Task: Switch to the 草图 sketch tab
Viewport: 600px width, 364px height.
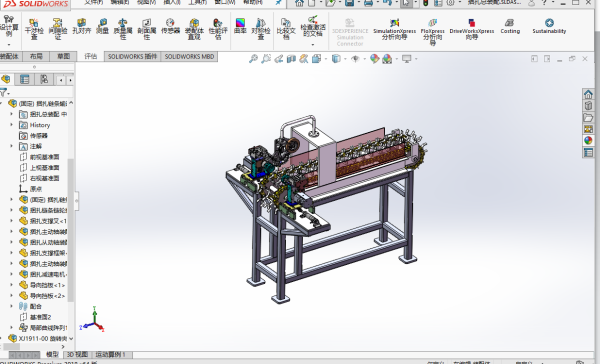Action: coord(64,56)
